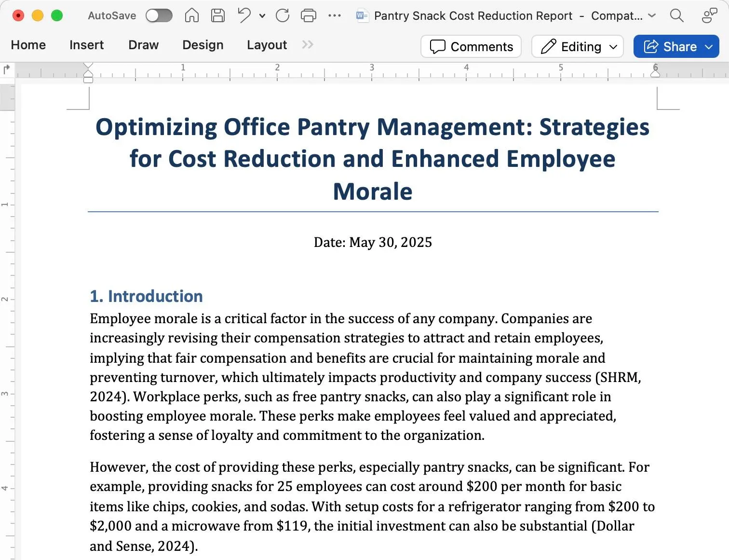Click the document title heading text
This screenshot has width=729, height=560.
pos(373,159)
